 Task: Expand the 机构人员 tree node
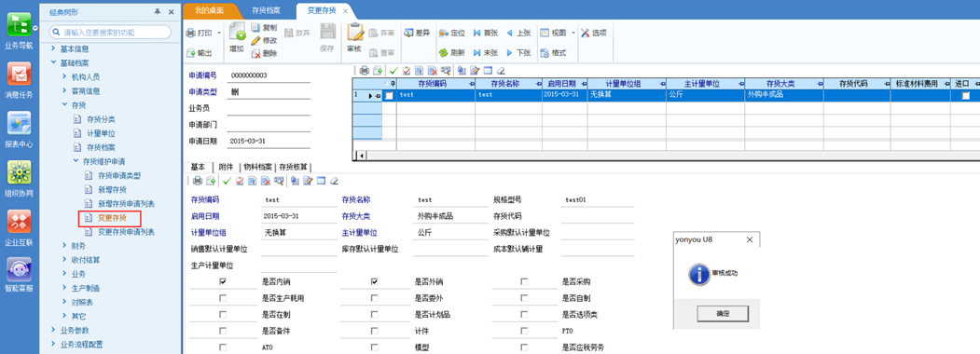[64, 76]
